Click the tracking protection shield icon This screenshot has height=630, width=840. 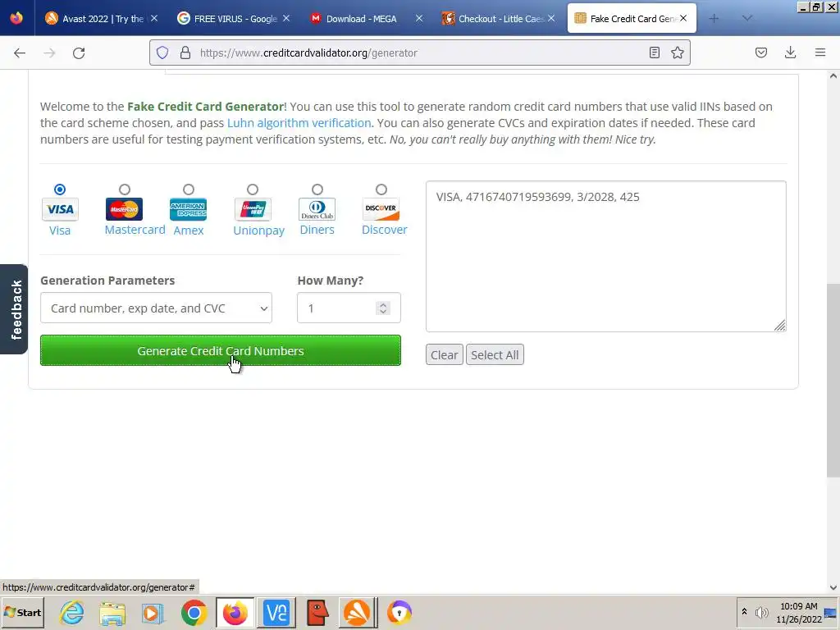(162, 52)
